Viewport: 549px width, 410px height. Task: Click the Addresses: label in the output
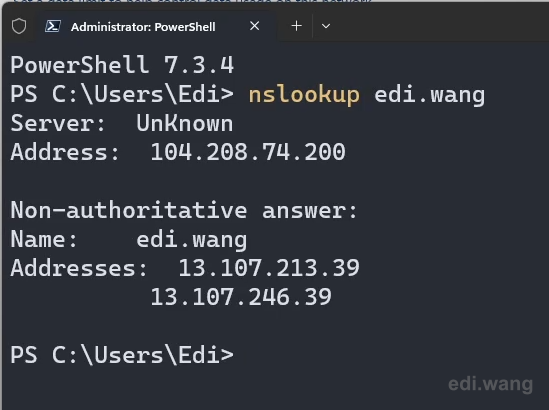click(x=79, y=269)
